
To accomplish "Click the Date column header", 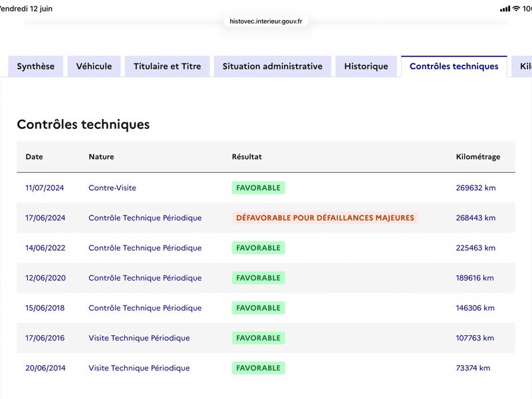I will pyautogui.click(x=35, y=157).
